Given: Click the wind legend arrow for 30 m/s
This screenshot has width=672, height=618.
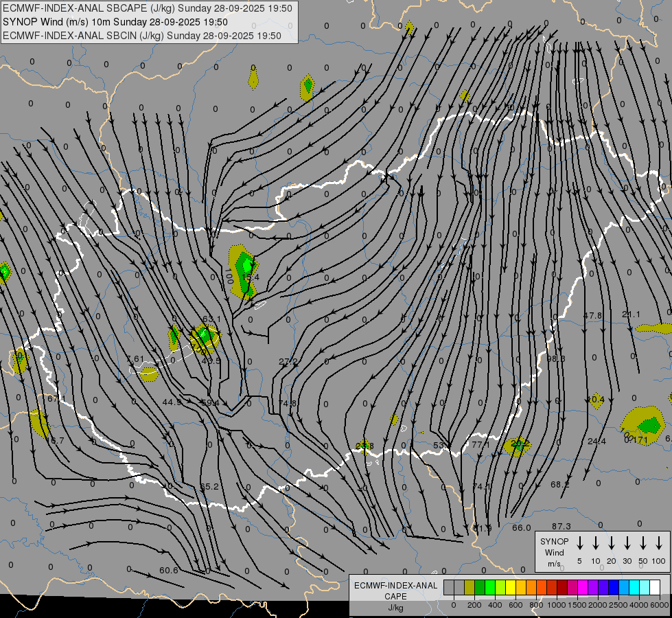Looking at the screenshot, I should click(x=627, y=543).
